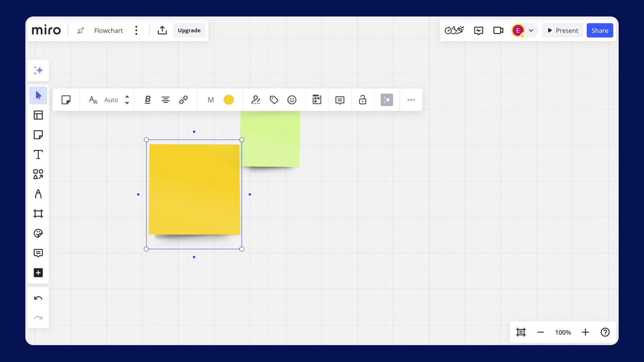Expand the user avatar dropdown chevron
The height and width of the screenshot is (362, 644).
point(531,31)
